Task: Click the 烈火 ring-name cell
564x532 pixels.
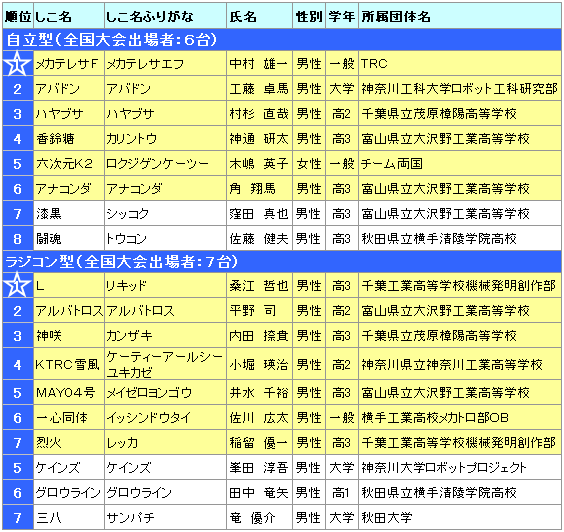Action: coord(68,442)
